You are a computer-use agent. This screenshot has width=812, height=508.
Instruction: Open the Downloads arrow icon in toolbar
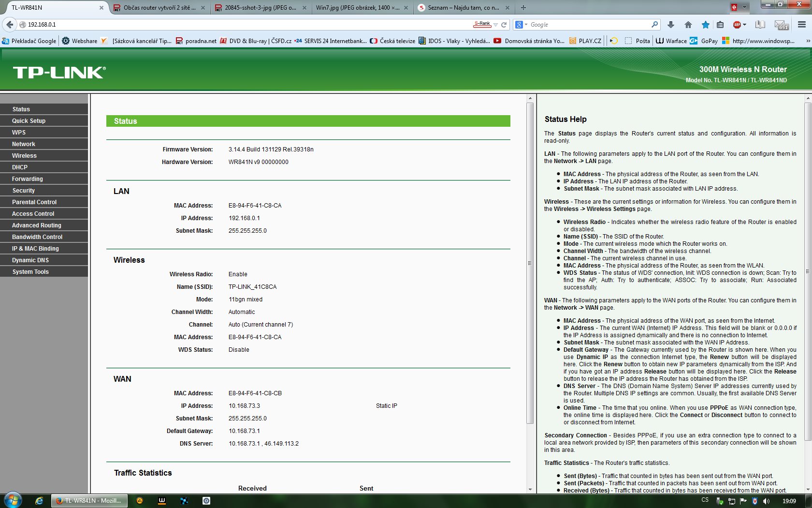tap(670, 25)
